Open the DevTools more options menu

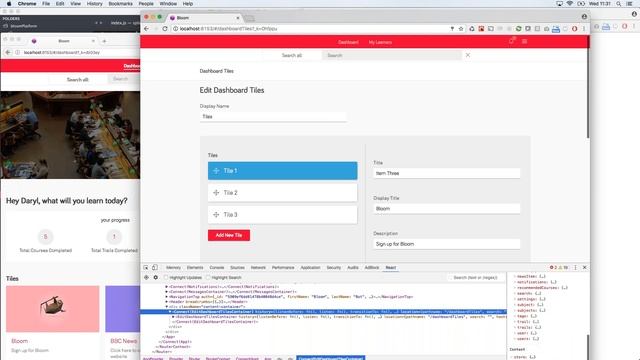[576, 268]
